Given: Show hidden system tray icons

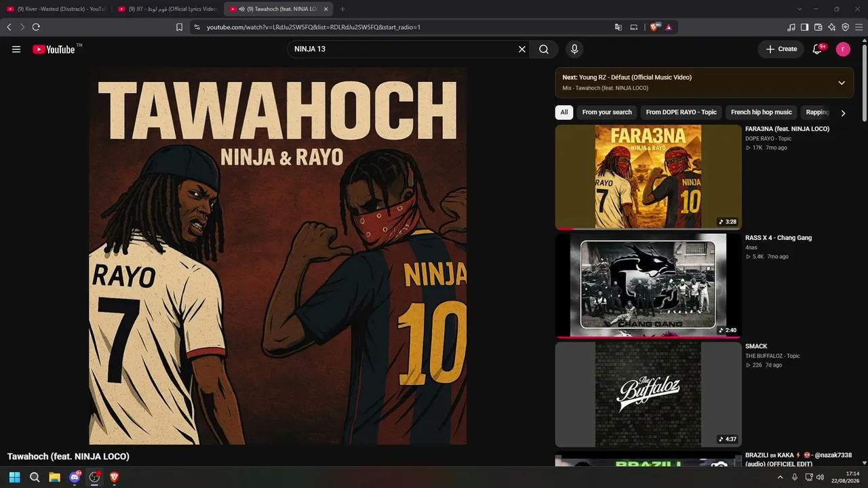Looking at the screenshot, I should [x=780, y=477].
